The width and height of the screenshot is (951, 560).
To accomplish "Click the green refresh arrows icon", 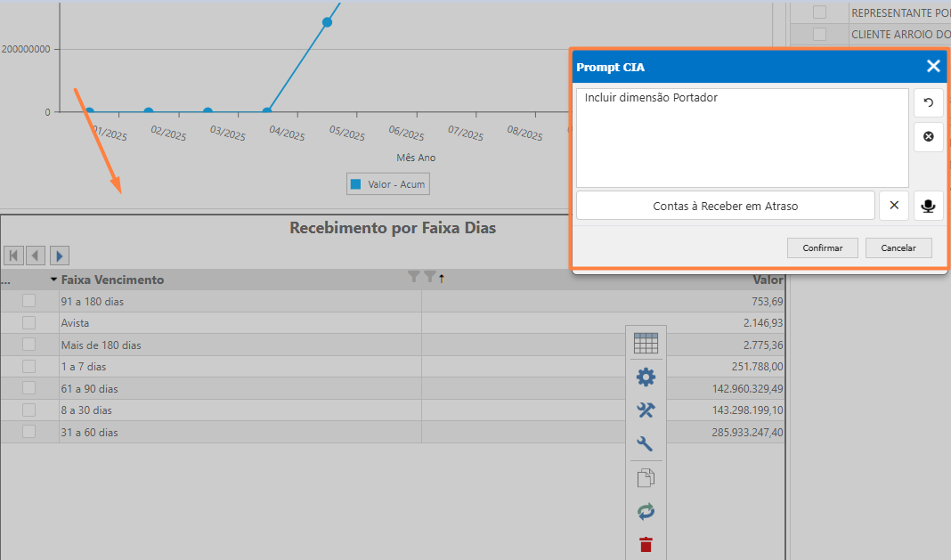I will click(646, 511).
